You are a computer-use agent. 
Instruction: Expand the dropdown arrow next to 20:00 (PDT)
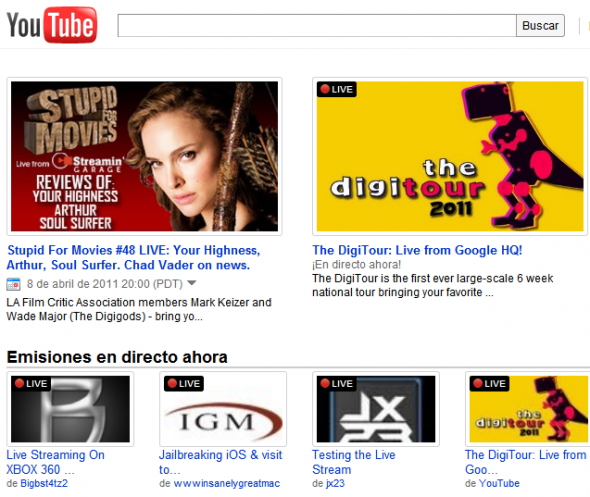click(x=192, y=283)
